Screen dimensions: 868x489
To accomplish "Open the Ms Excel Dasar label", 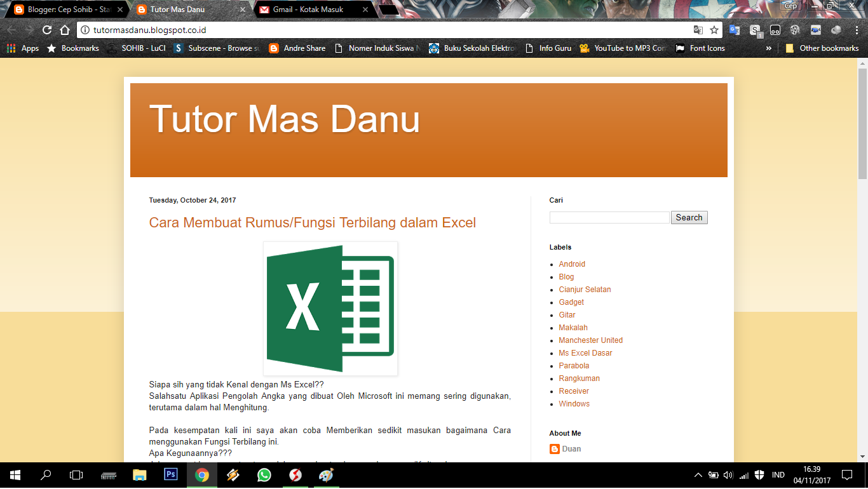I will pyautogui.click(x=585, y=353).
